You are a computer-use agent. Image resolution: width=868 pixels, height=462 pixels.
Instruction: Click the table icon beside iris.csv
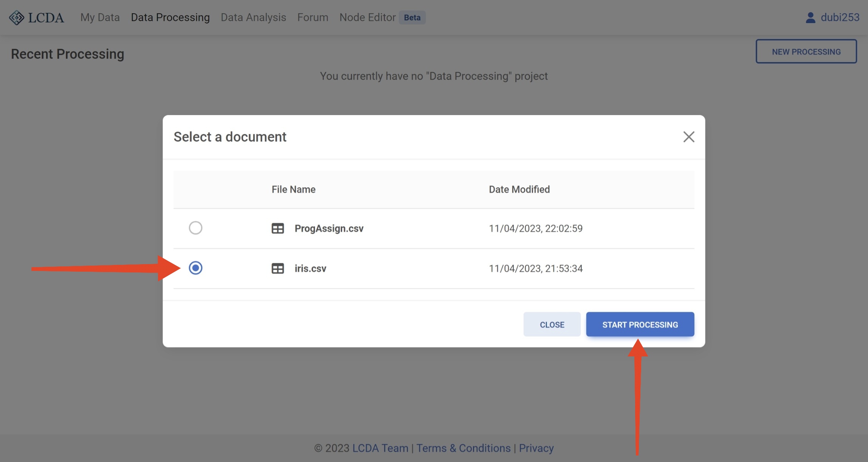tap(277, 268)
